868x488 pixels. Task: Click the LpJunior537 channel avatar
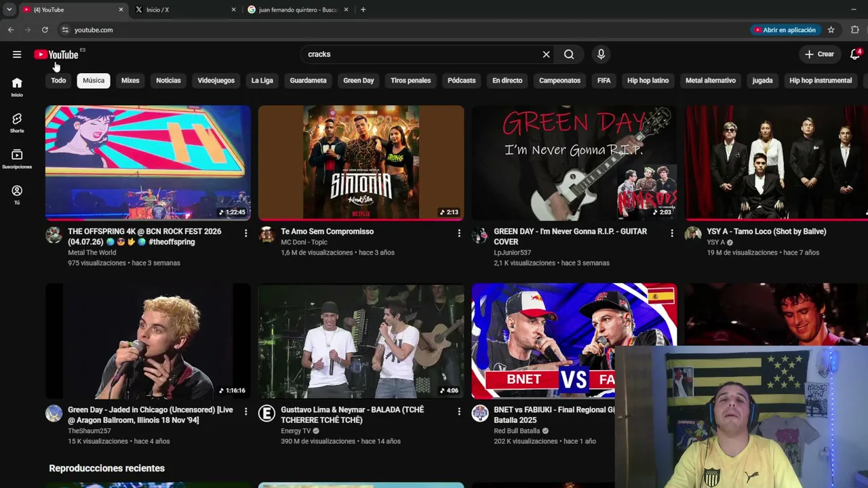[480, 235]
